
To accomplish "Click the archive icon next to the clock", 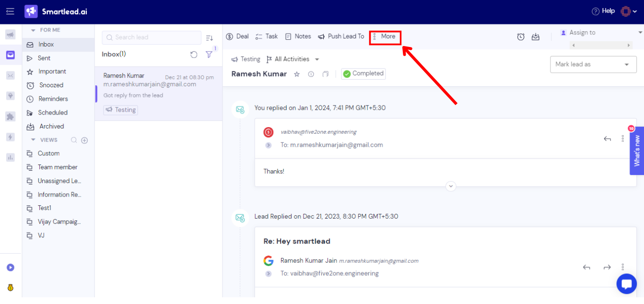I will click(x=536, y=36).
